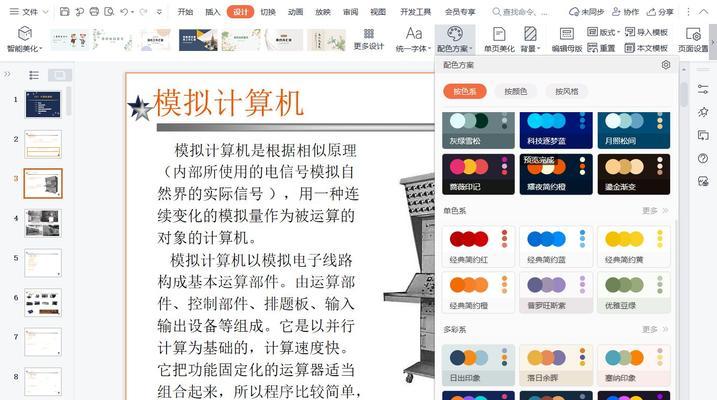Click 编辑母版 edit master icon

coord(567,39)
